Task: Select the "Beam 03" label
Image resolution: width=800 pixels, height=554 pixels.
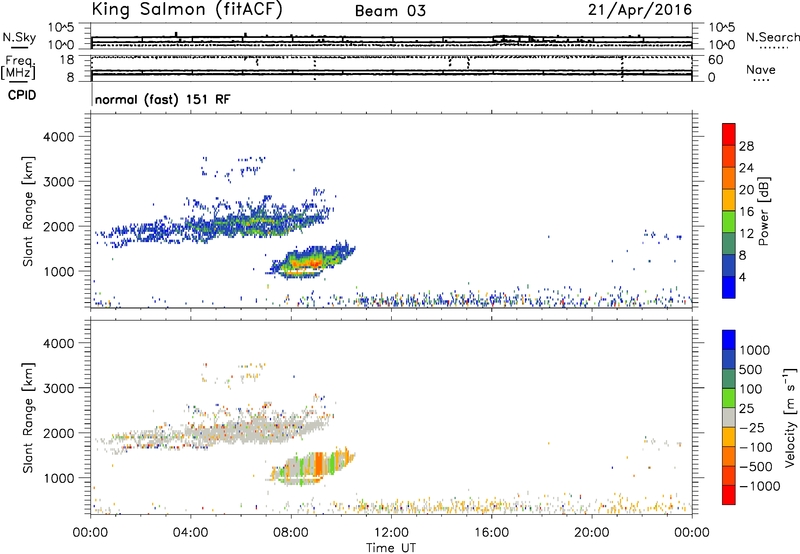Action: [x=390, y=11]
